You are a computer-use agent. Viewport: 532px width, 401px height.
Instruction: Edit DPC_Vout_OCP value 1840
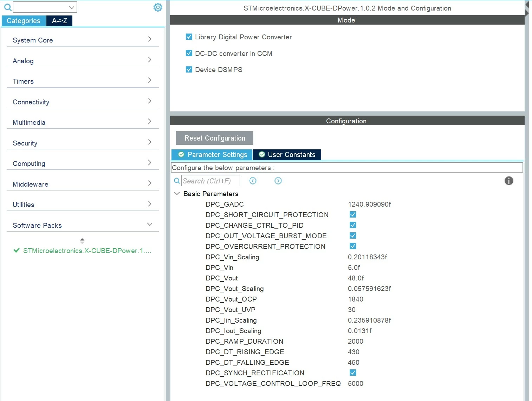[356, 299]
